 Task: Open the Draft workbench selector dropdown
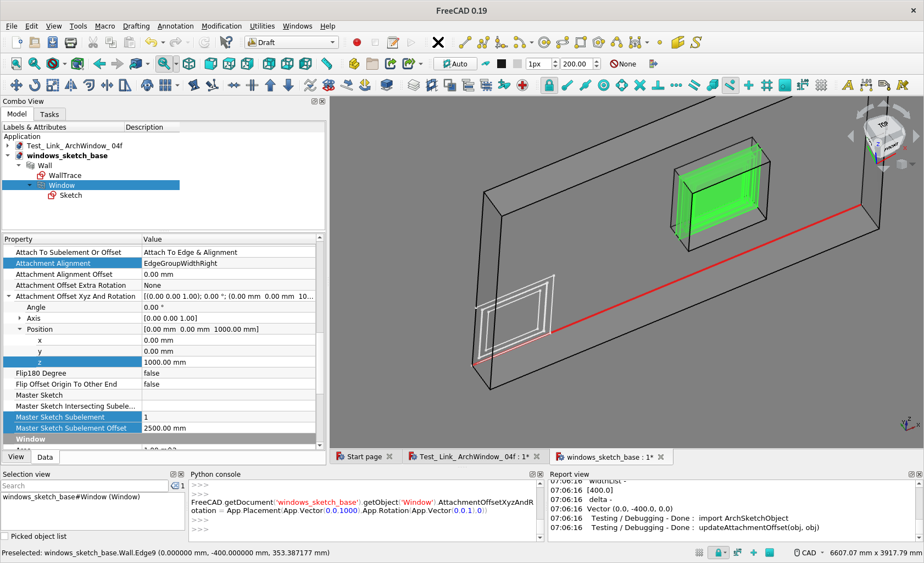pyautogui.click(x=291, y=42)
